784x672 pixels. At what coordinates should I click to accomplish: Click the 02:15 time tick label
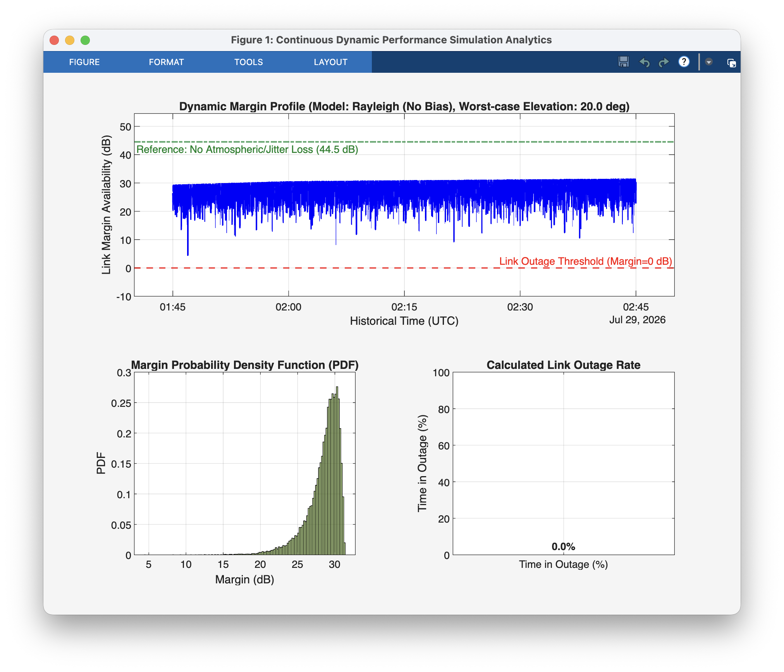pyautogui.click(x=404, y=307)
